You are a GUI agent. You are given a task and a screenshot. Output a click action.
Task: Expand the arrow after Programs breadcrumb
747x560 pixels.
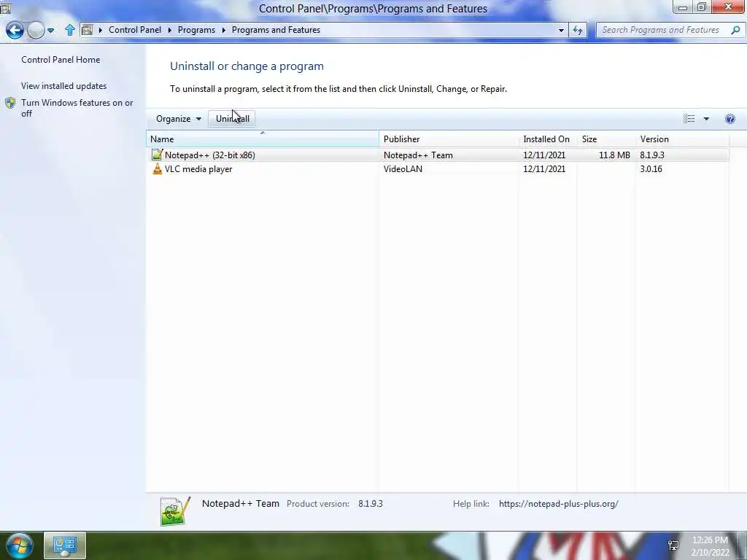pyautogui.click(x=223, y=30)
